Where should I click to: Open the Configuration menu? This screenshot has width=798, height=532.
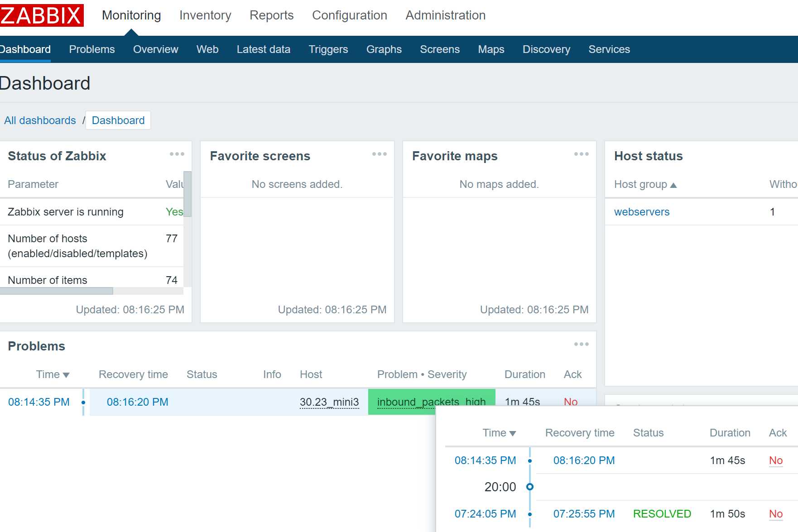click(x=350, y=15)
